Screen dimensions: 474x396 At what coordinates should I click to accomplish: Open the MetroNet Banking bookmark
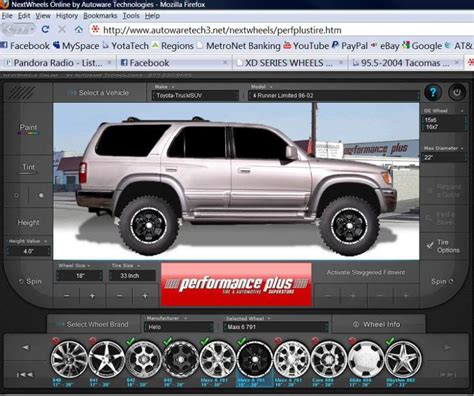point(239,46)
